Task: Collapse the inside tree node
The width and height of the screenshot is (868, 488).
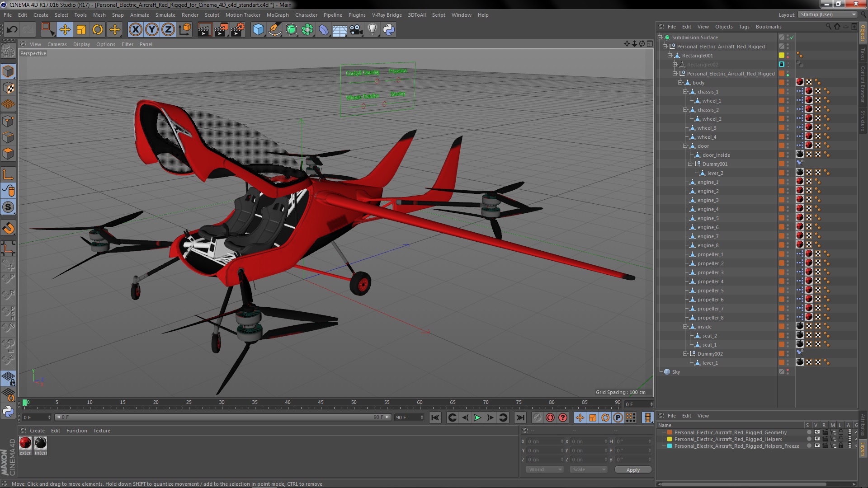Action: pos(685,327)
